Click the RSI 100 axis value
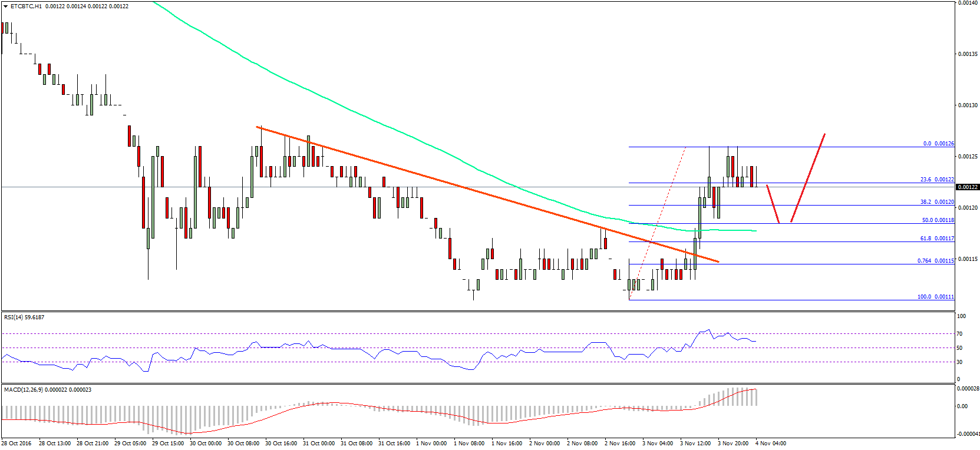The image size is (980, 450). coord(961,316)
